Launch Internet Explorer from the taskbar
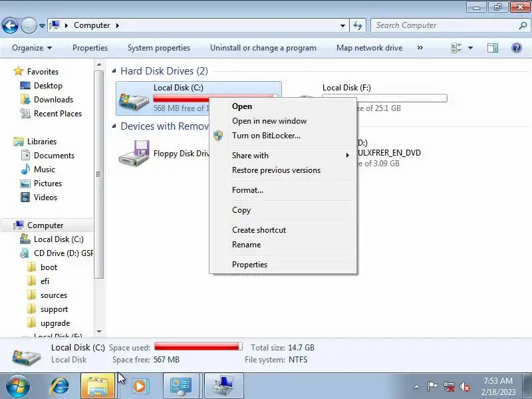 [59, 386]
